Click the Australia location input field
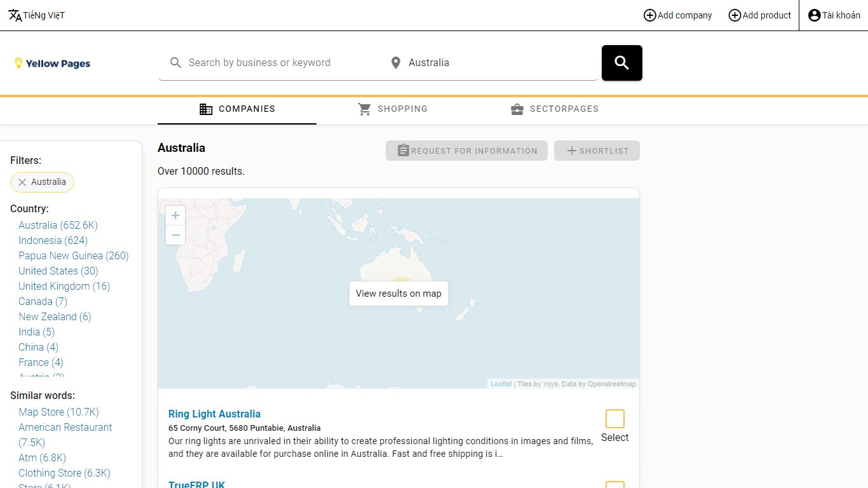 tap(488, 63)
